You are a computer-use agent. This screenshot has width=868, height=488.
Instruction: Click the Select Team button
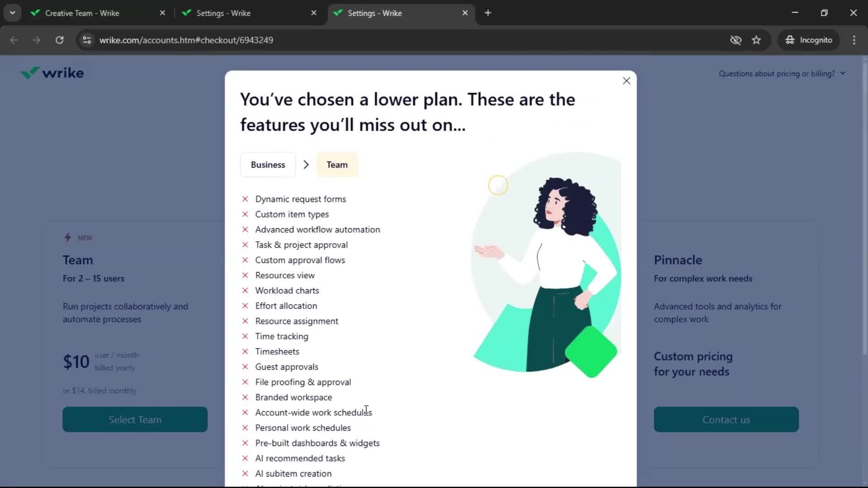click(135, 419)
